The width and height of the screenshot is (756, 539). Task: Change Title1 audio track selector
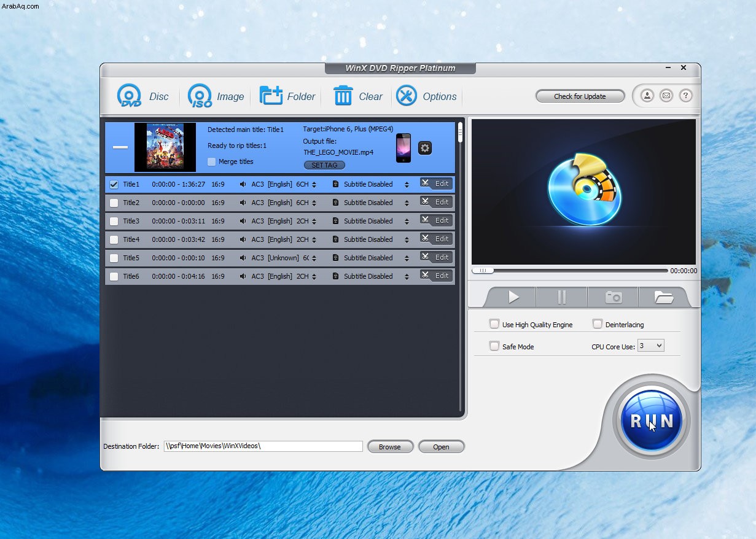coord(314,184)
